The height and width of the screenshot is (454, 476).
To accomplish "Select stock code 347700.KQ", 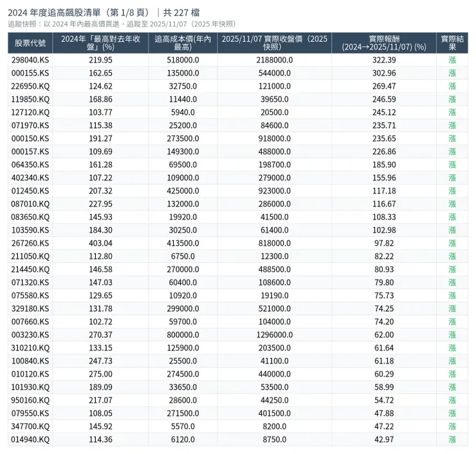I will click(x=30, y=426).
